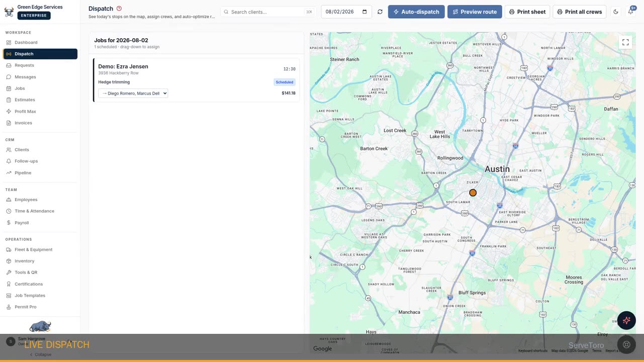Image resolution: width=644 pixels, height=362 pixels.
Task: Open the AI assistant sparkle button
Action: click(626, 320)
